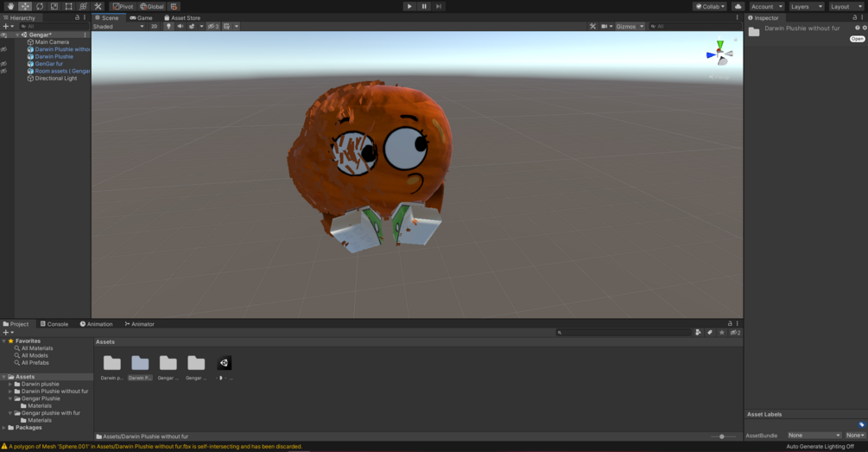Lock the Inspector panel
The image size is (868, 452).
coord(855,18)
